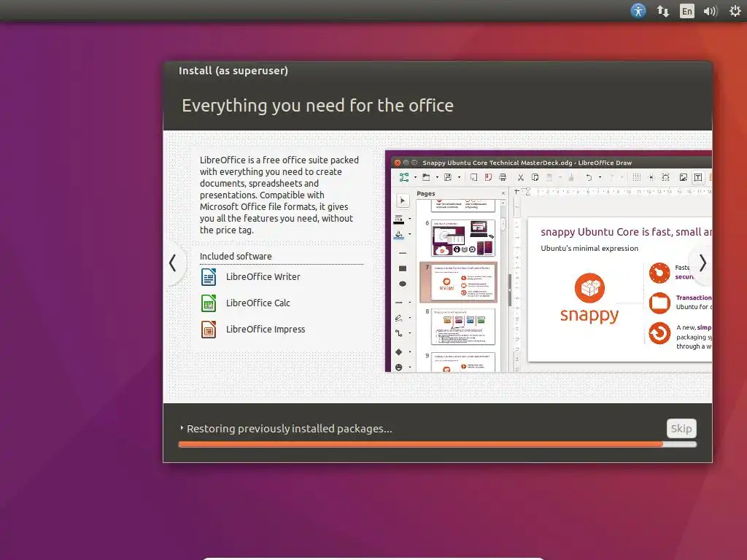
Task: Open the Line Color dropdown arrow in Draw
Action: pyautogui.click(x=410, y=219)
